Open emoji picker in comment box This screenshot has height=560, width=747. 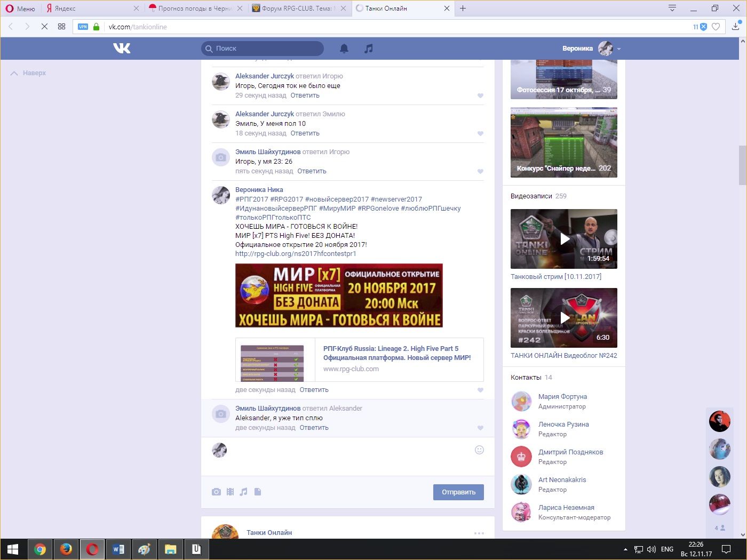[x=479, y=450]
